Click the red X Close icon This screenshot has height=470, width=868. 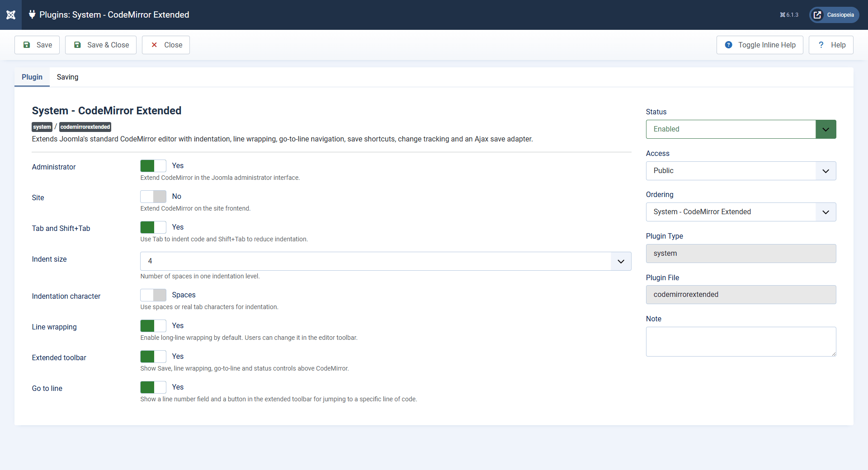[154, 45]
